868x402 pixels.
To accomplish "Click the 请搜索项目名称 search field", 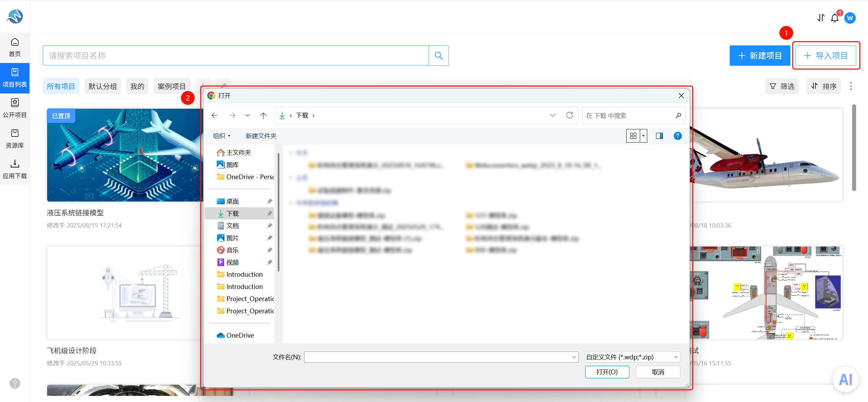I will point(236,56).
